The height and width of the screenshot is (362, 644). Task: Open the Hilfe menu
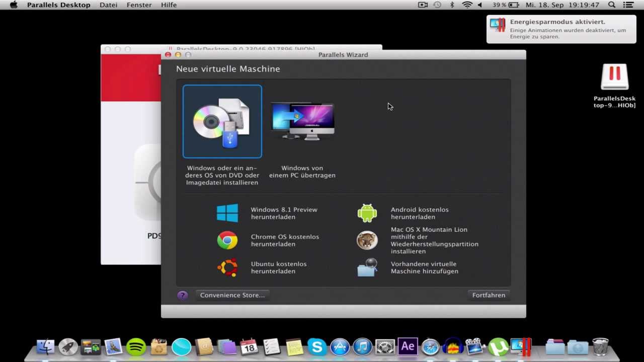169,5
